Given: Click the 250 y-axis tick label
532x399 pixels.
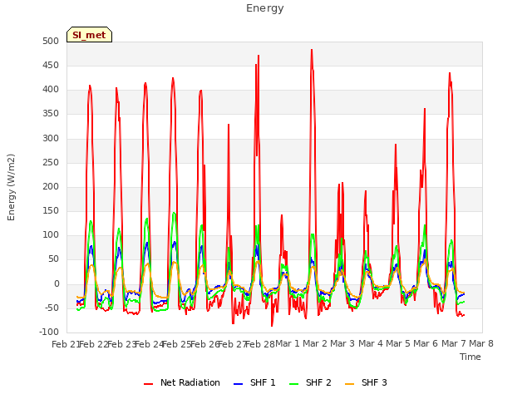Looking at the screenshot, I should pos(51,162).
